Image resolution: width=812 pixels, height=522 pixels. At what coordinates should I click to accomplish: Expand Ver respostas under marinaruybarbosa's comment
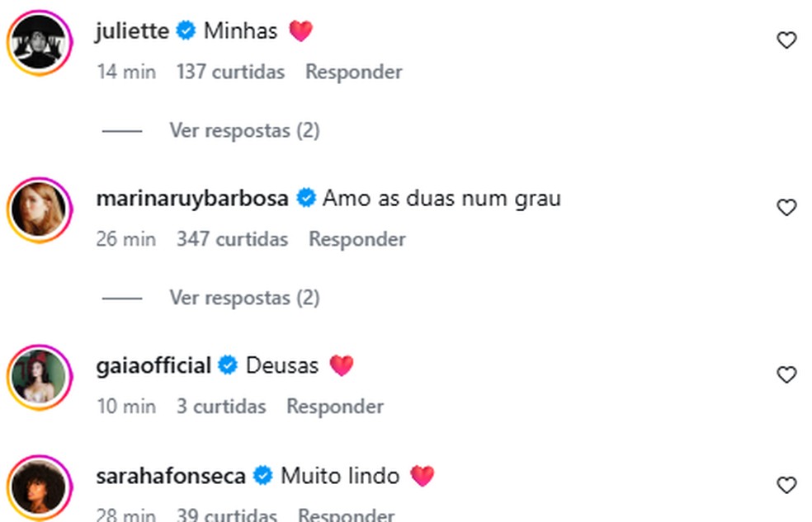click(244, 298)
